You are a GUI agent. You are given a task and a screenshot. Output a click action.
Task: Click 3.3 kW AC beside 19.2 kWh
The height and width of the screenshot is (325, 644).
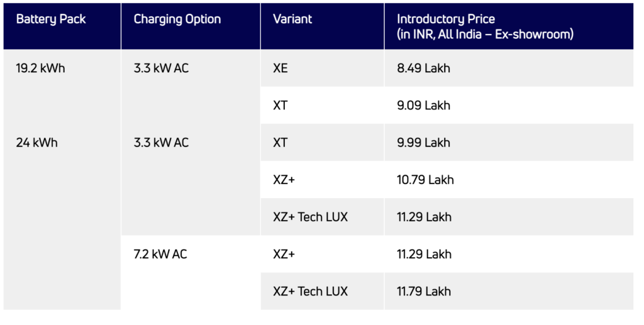[161, 69]
